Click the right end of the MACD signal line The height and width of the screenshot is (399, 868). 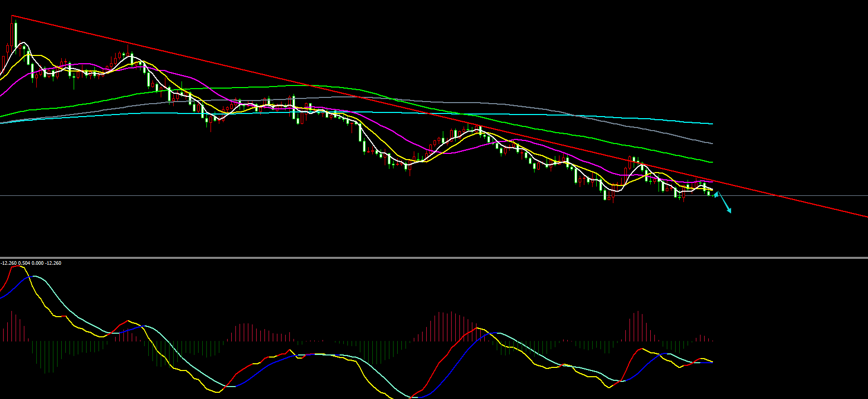point(711,363)
